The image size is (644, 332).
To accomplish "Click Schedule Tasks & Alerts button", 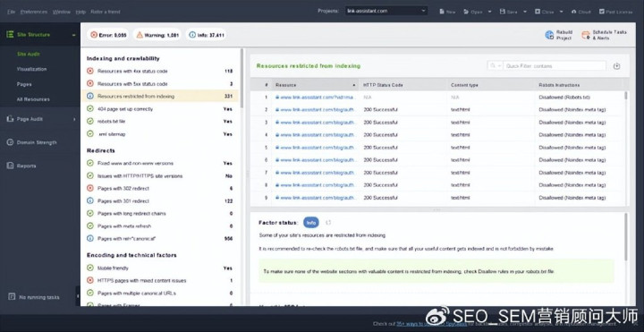I will tap(604, 35).
